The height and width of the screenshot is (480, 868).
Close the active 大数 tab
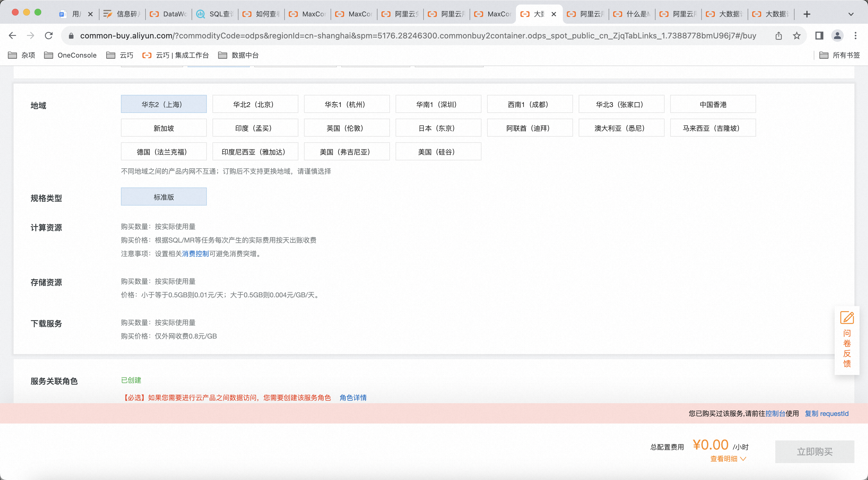tap(554, 14)
